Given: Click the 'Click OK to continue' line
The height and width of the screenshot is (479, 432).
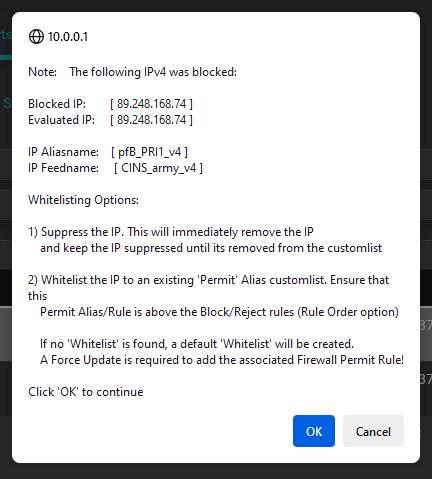Looking at the screenshot, I should [x=86, y=392].
